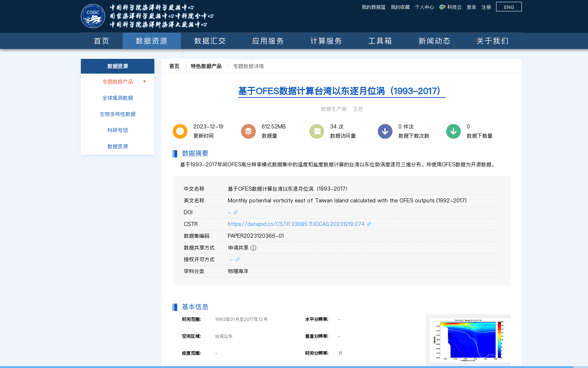This screenshot has height=368, width=588.
Task: Click the time range 1993年01月至2017年12月
Action: [x=241, y=319]
